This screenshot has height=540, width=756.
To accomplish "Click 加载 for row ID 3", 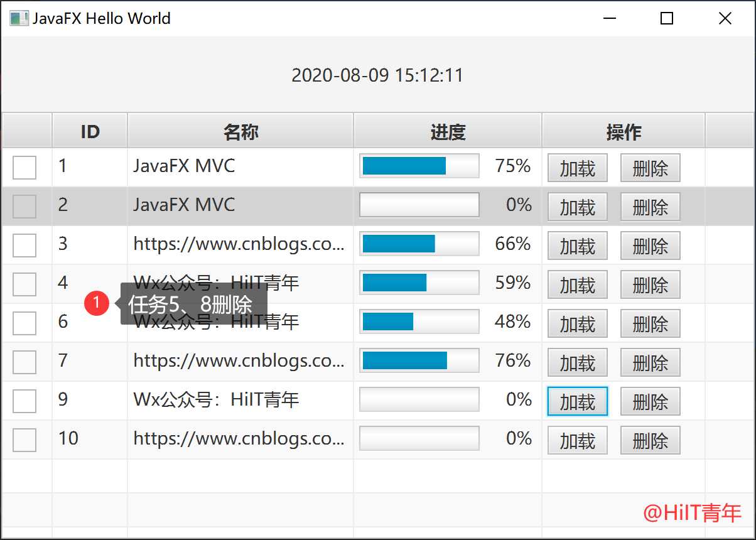I will [578, 246].
